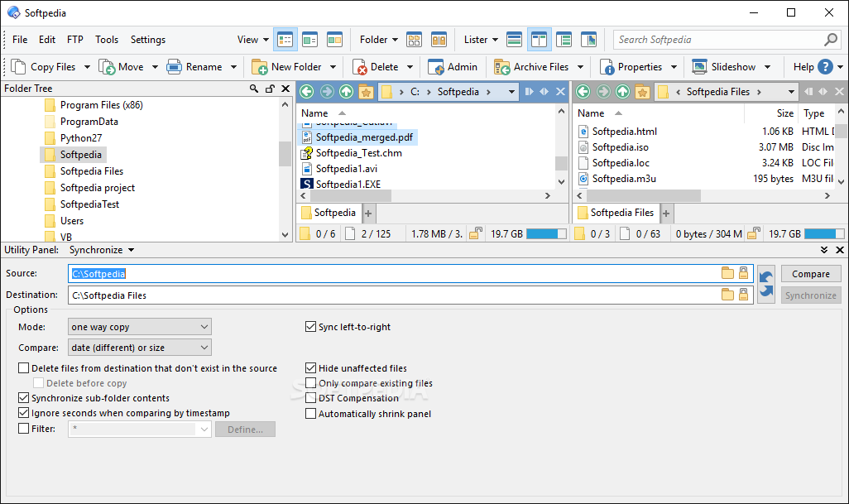Open the View dropdown in the toolbar
Image resolution: width=849 pixels, height=504 pixels.
point(253,40)
